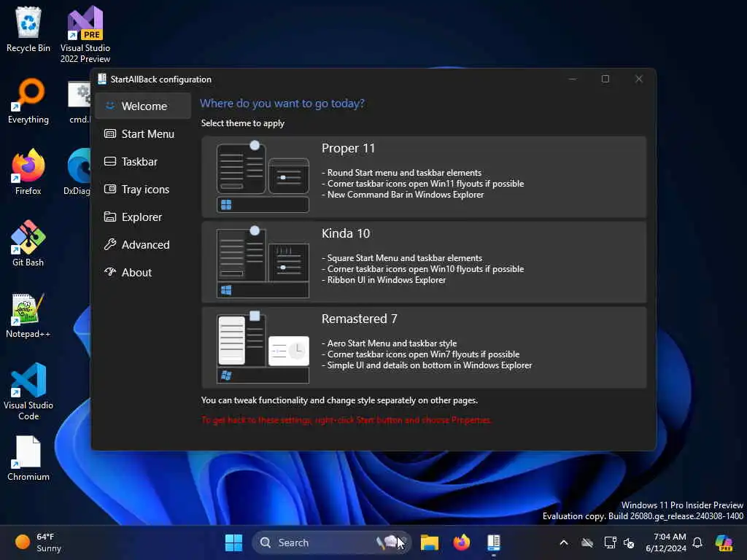747x560 pixels.
Task: Open the About page
Action: pos(142,272)
